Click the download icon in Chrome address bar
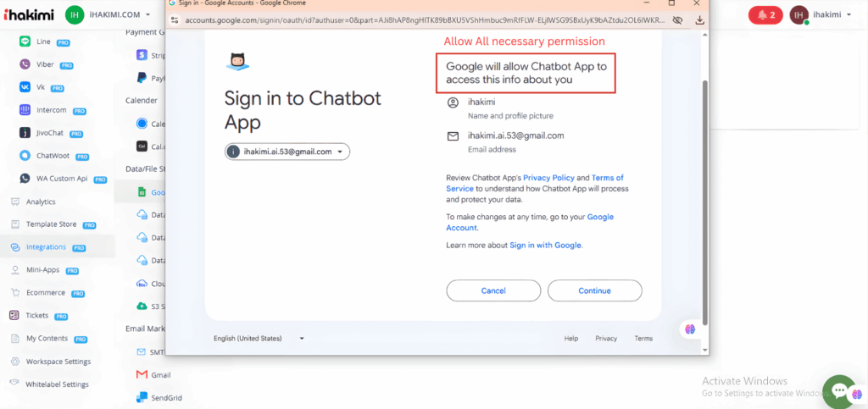 click(x=700, y=19)
